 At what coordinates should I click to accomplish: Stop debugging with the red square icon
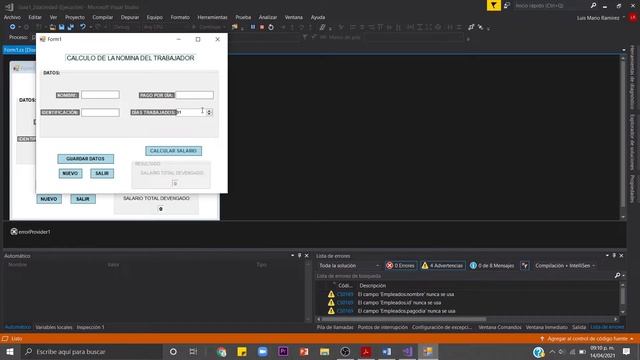[262, 27]
